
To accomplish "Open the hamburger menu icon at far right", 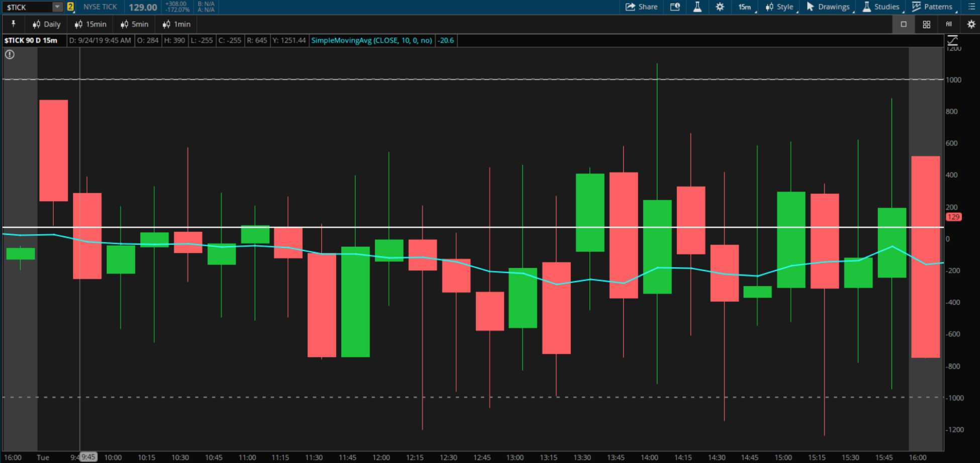I will pos(972,7).
